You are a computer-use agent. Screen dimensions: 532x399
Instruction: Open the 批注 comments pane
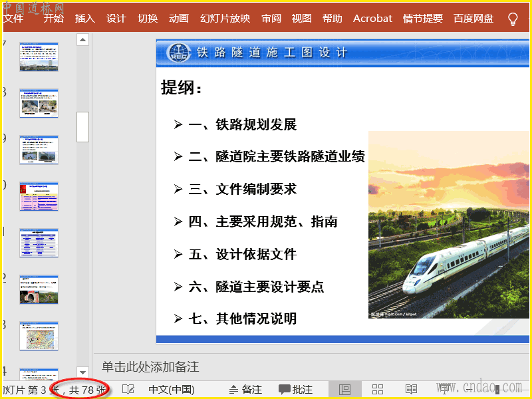(x=295, y=390)
